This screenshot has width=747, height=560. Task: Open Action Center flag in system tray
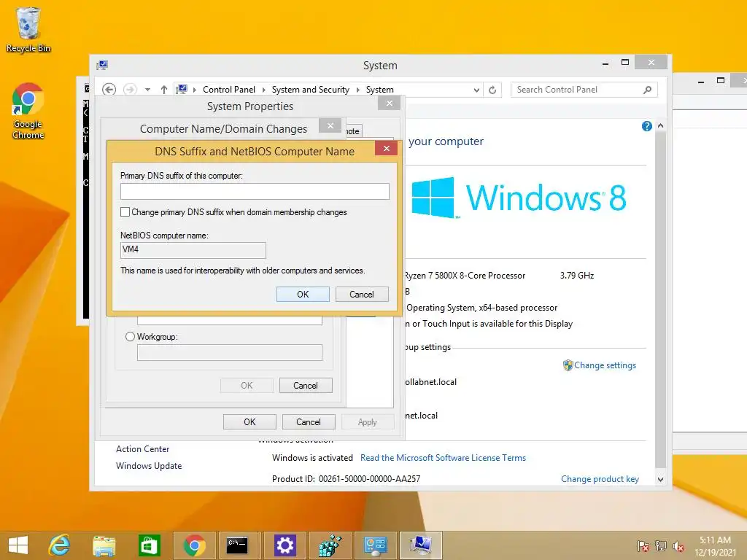coord(643,546)
